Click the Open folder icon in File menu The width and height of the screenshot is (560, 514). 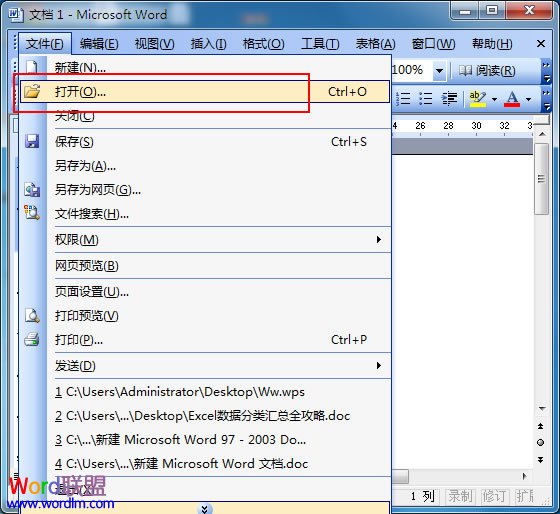[x=32, y=91]
